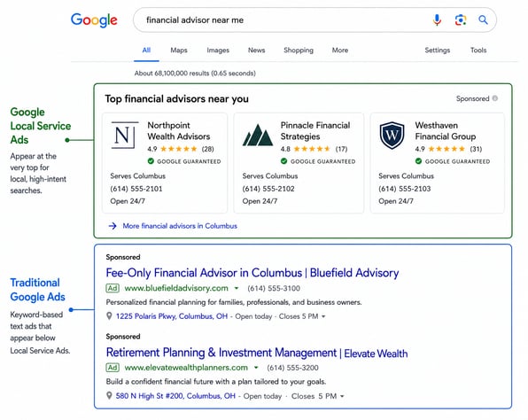Expand Elevate Wealth hours Closes 5 PM arrow

(342, 396)
